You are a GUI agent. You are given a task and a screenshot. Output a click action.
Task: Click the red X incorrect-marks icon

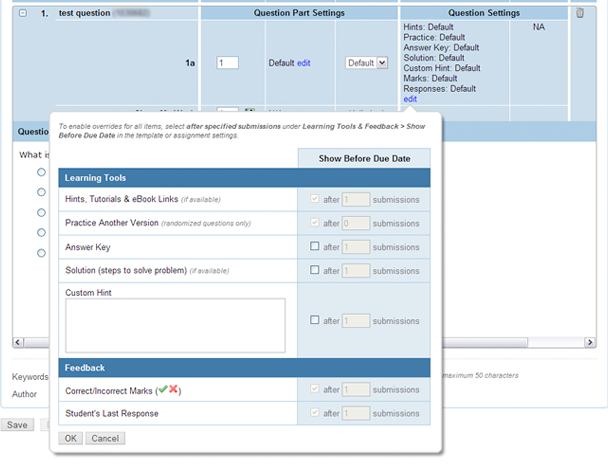coord(175,389)
